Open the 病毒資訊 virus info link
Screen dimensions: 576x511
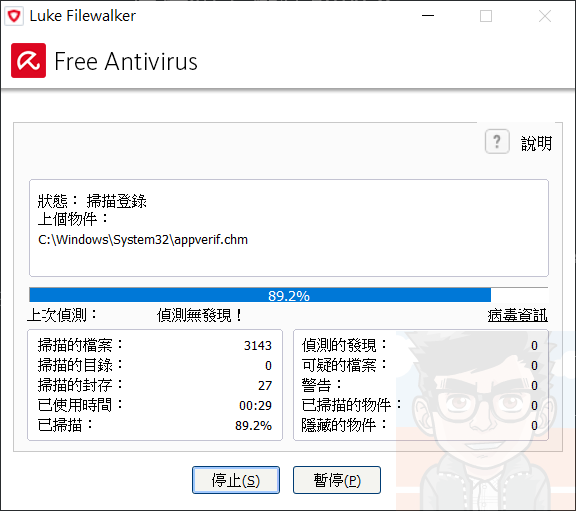coord(518,316)
